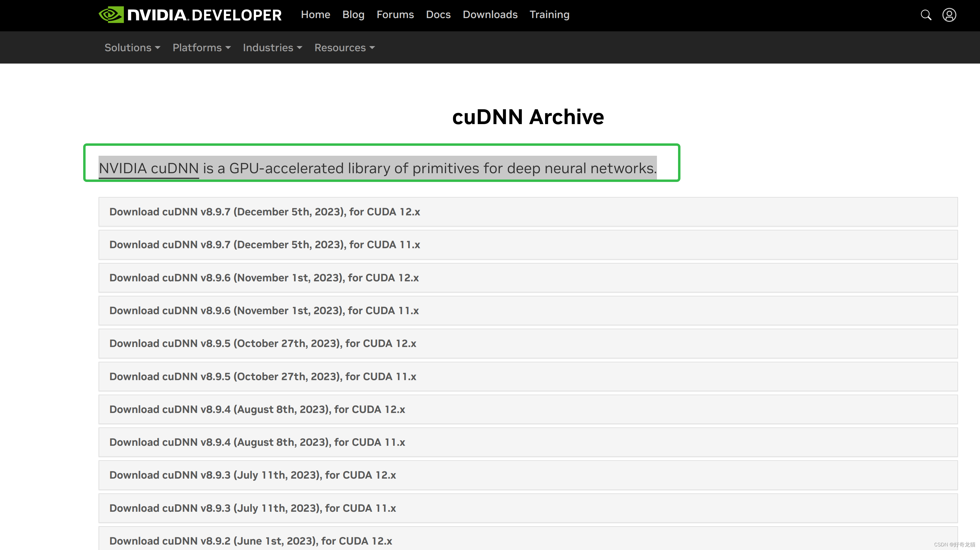Expand cuDNN v8.9.5 for CUDA 12.x
Screen dimensions: 980x550
[x=528, y=343]
